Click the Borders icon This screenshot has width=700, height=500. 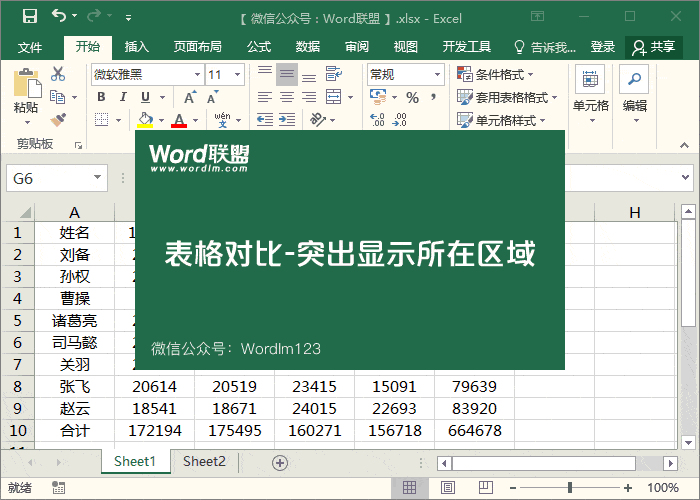[102, 120]
